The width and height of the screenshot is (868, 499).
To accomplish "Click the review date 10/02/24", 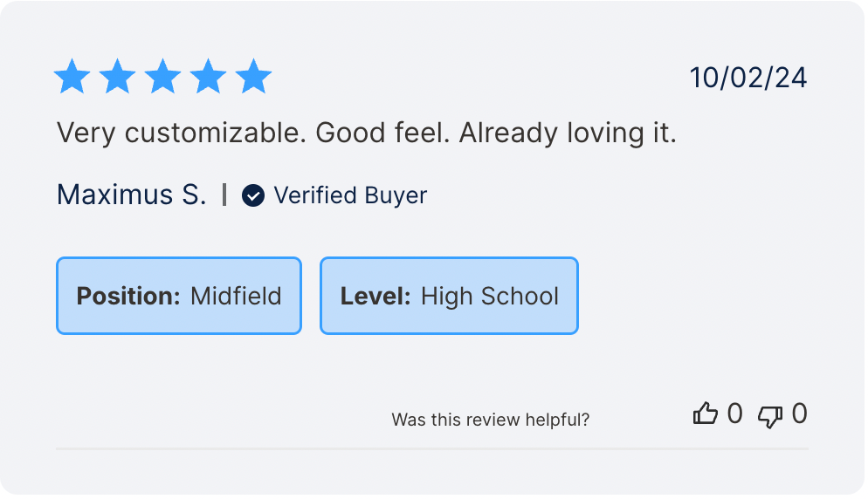I will point(748,78).
